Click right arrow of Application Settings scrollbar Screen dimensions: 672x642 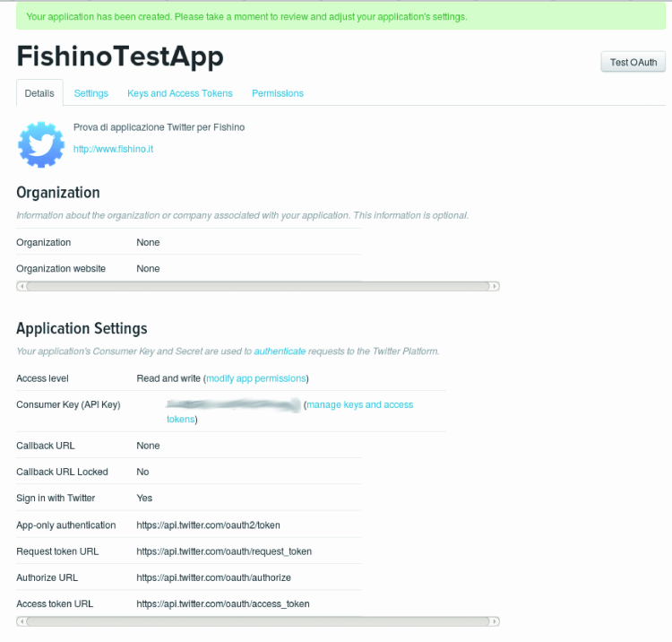495,621
